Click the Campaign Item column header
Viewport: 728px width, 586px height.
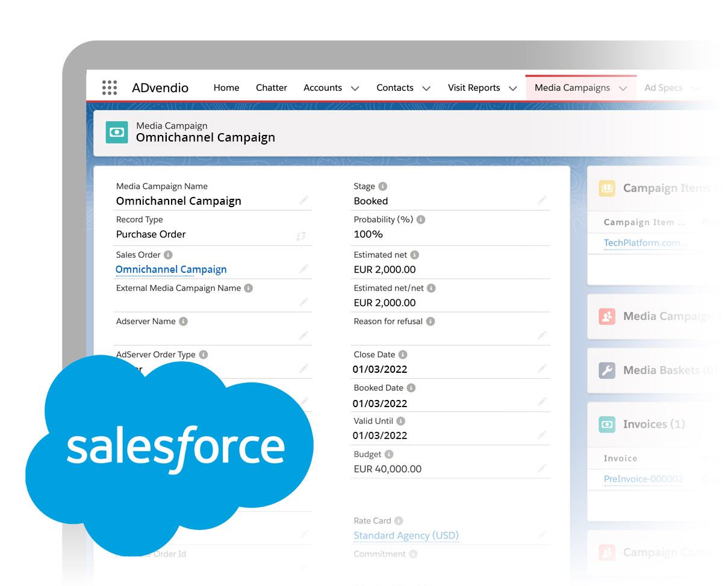pos(644,222)
